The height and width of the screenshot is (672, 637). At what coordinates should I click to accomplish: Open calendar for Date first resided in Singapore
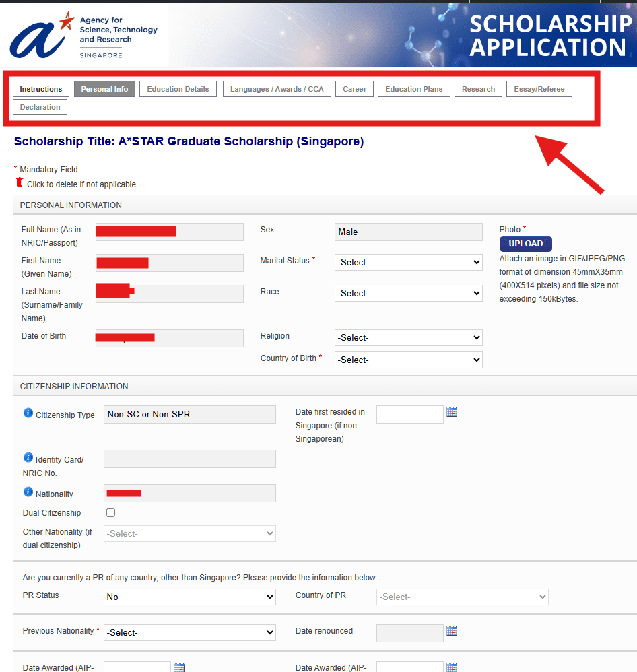[452, 412]
